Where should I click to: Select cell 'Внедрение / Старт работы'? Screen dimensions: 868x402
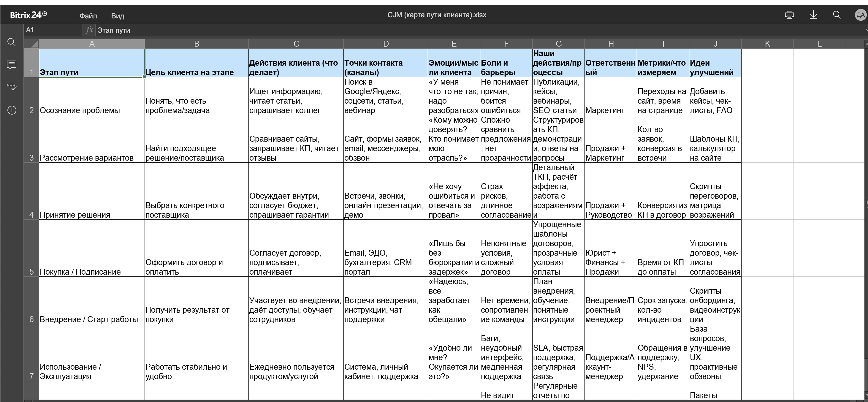tap(92, 300)
